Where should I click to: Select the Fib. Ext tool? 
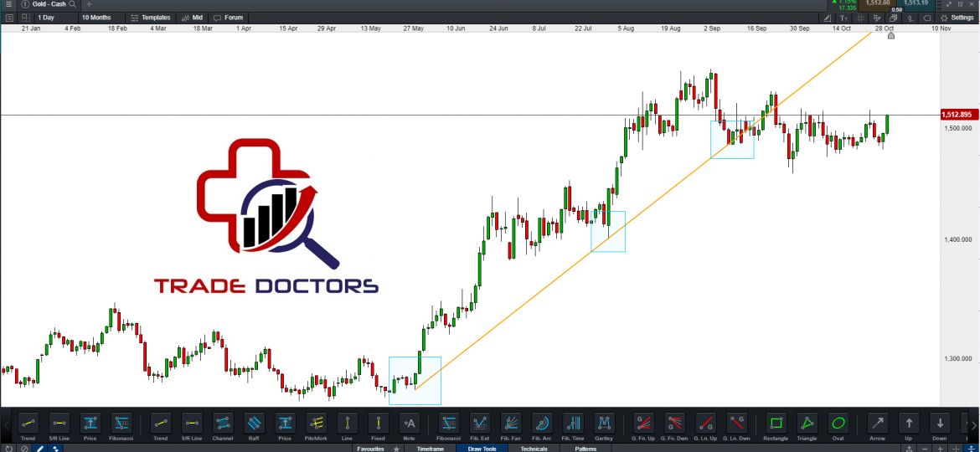coord(480,424)
